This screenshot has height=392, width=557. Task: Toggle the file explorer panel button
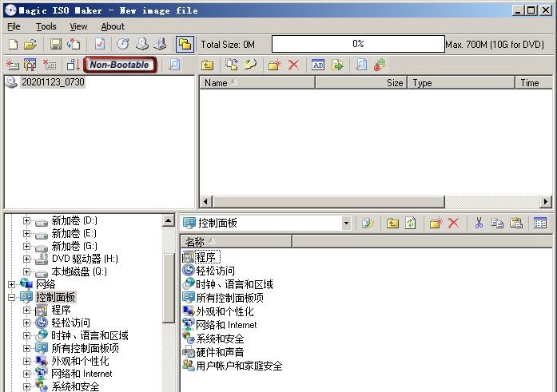185,45
